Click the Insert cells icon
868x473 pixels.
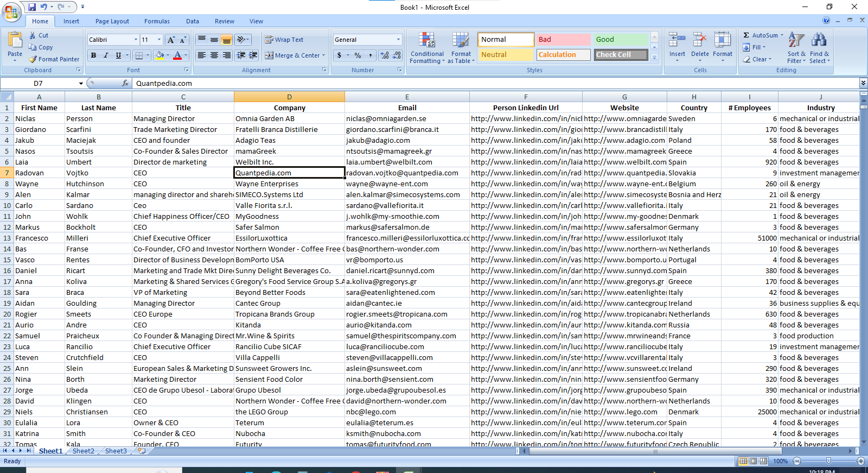pos(677,40)
